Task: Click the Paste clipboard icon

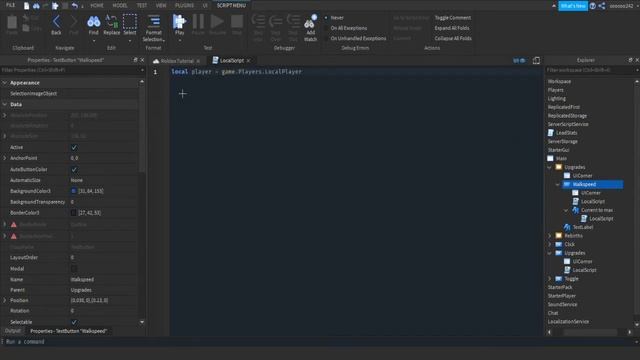Action: coord(12,22)
